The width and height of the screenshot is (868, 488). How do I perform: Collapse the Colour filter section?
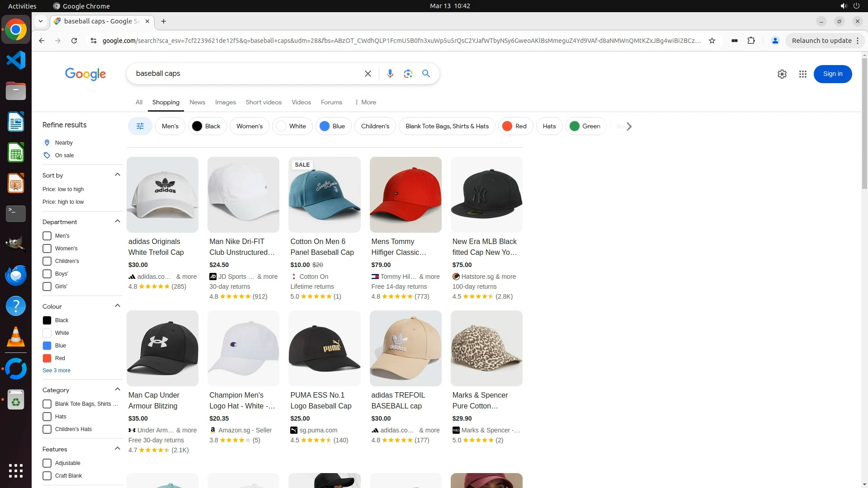coord(118,306)
